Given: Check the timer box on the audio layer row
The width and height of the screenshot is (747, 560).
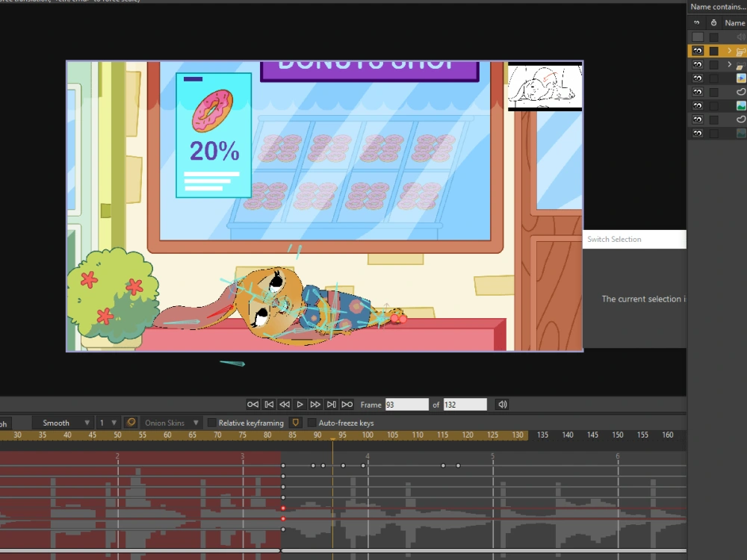Looking at the screenshot, I should pyautogui.click(x=713, y=37).
